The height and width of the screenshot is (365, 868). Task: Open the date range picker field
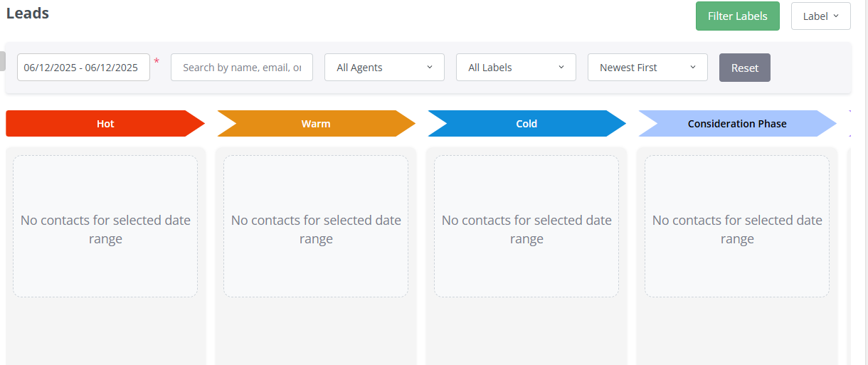click(83, 68)
